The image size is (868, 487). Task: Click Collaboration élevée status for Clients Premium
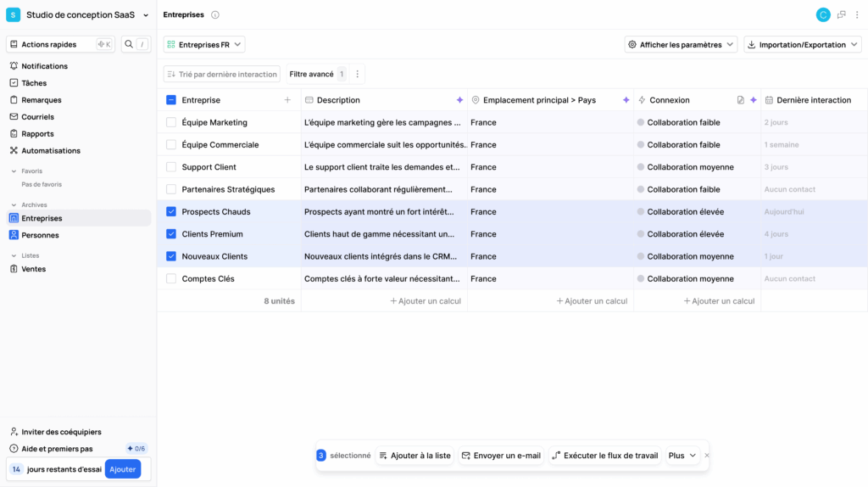point(685,234)
